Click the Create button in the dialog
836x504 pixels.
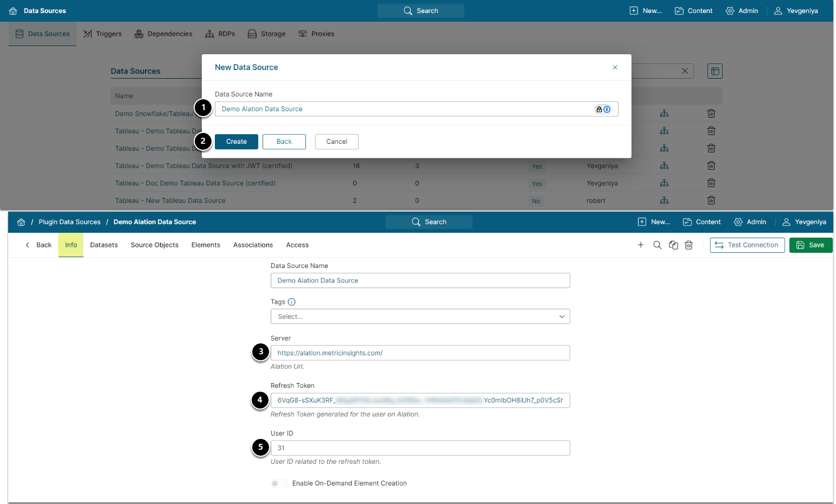(237, 142)
